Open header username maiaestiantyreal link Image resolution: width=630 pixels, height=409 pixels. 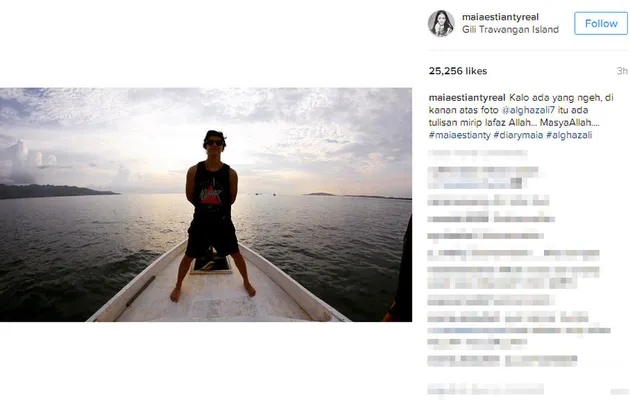500,17
